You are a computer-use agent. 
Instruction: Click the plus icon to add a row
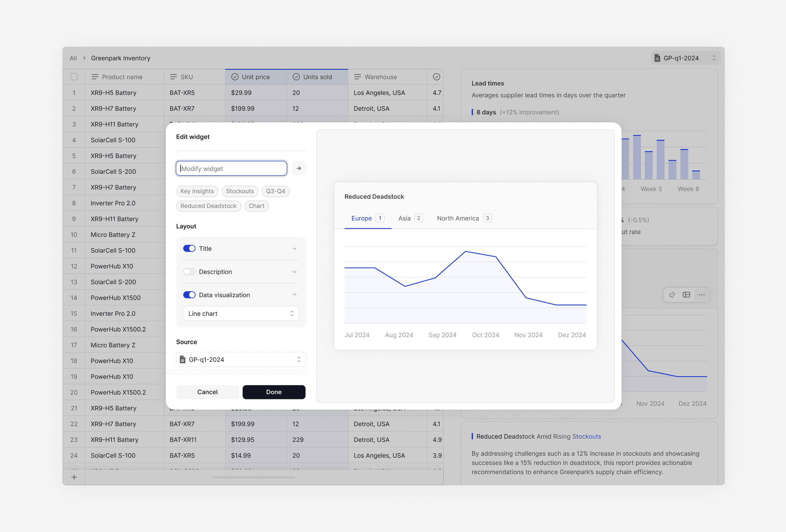tap(74, 477)
